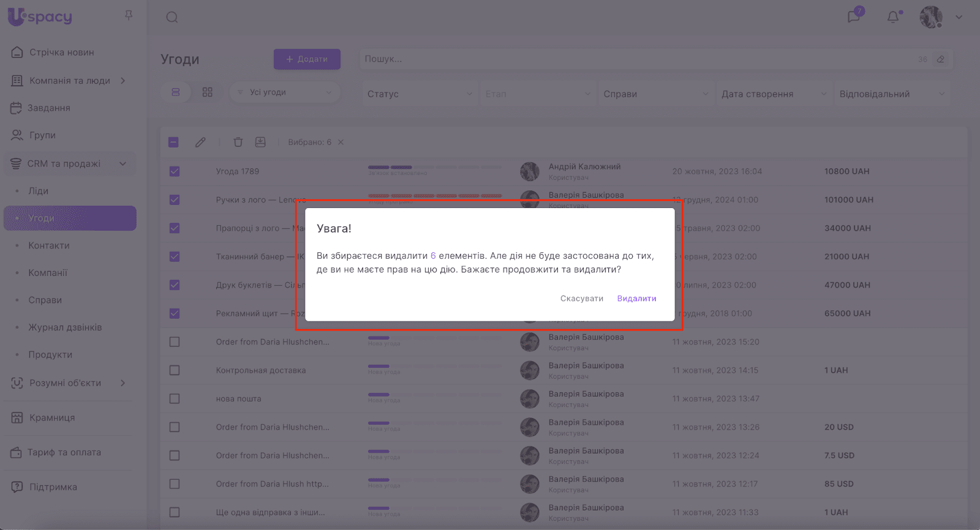Click the stage progress bar of Контрольная доставка
Screen dimensions: 980x530
(x=435, y=366)
